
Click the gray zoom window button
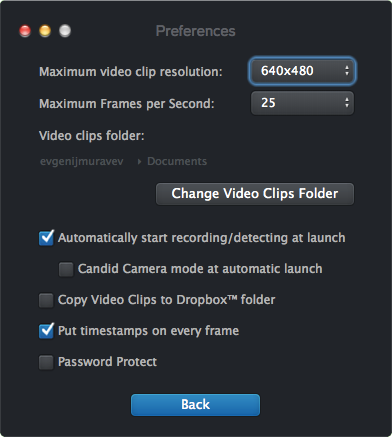tap(65, 31)
